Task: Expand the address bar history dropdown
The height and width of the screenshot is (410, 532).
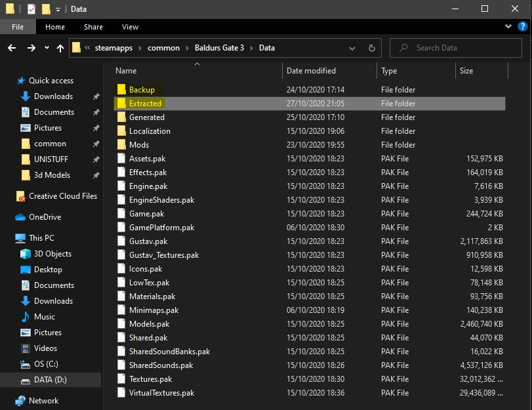Action: coord(352,49)
